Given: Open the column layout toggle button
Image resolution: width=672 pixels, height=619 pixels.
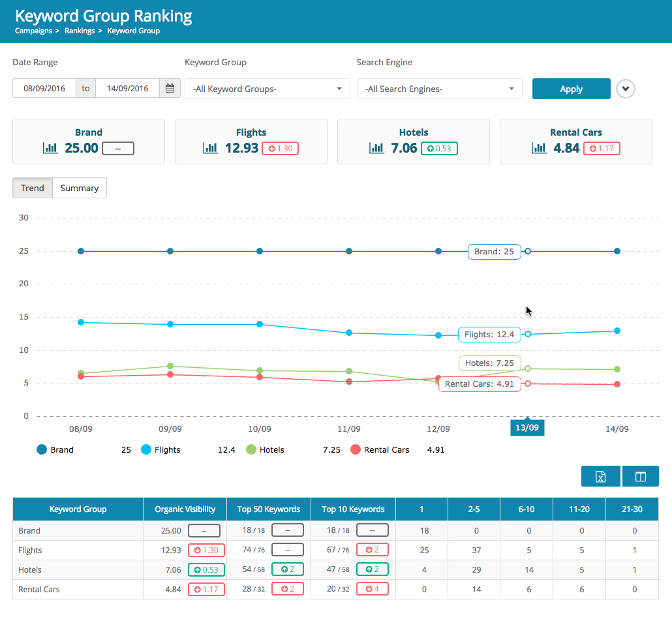Looking at the screenshot, I should [x=640, y=477].
